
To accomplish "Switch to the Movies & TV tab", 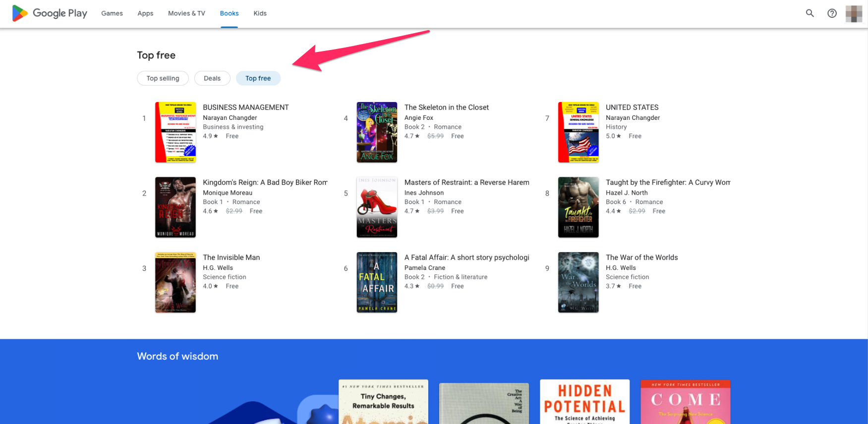I will (186, 13).
